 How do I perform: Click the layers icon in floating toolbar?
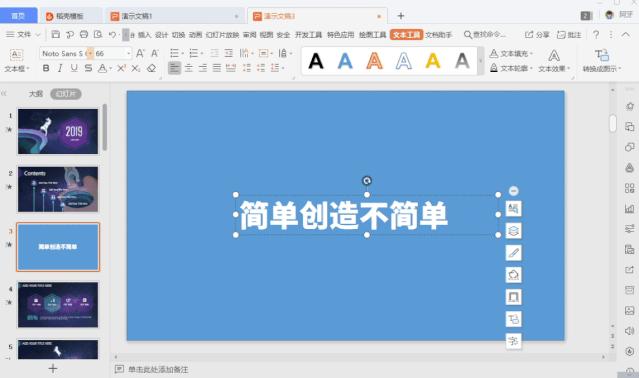tap(513, 231)
